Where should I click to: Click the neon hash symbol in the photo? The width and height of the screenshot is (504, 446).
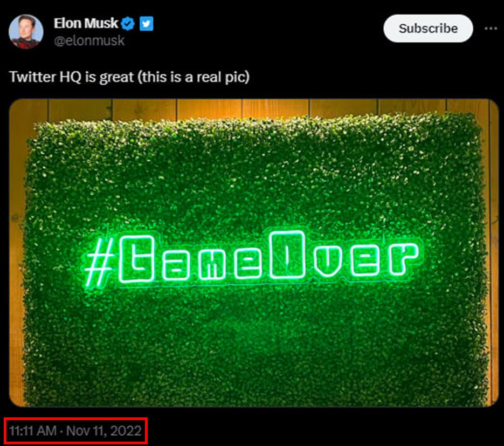click(x=100, y=263)
